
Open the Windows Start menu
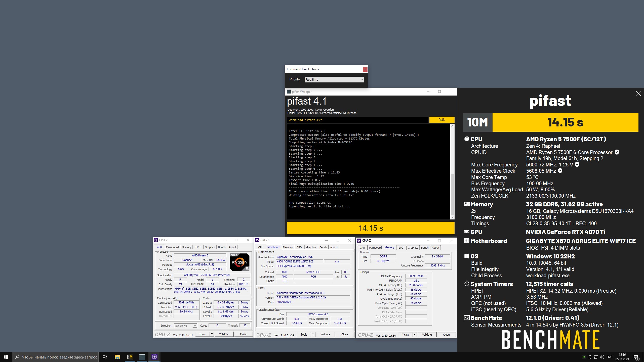(6, 357)
